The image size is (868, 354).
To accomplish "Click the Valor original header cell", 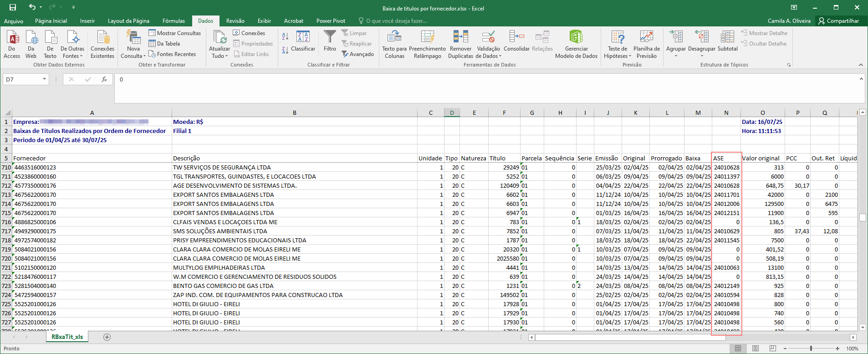I will pos(763,158).
